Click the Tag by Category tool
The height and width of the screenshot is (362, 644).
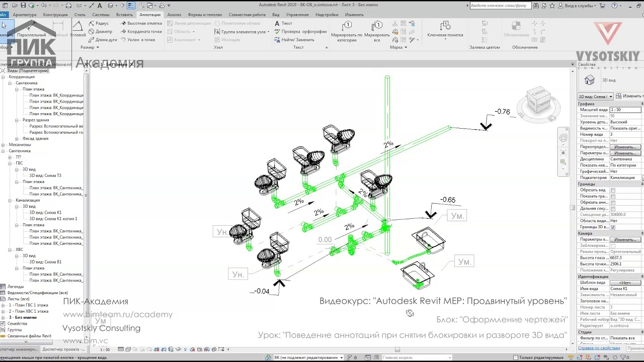coord(347,31)
